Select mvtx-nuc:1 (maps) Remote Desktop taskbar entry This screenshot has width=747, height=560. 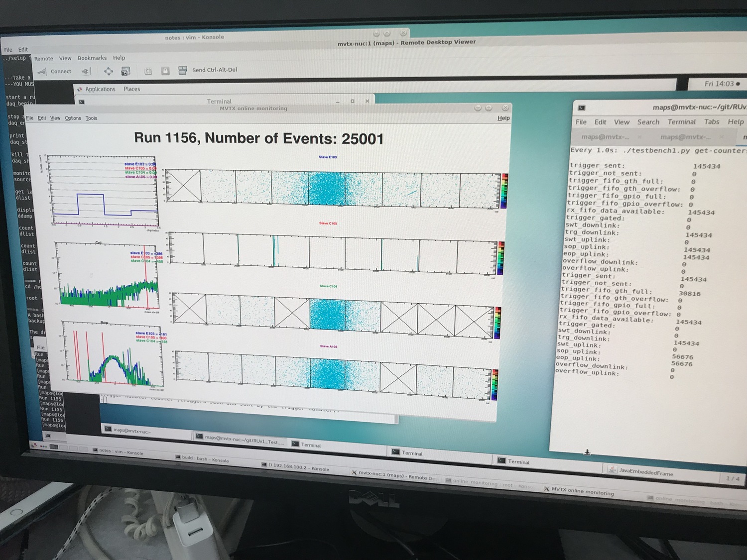(x=393, y=475)
